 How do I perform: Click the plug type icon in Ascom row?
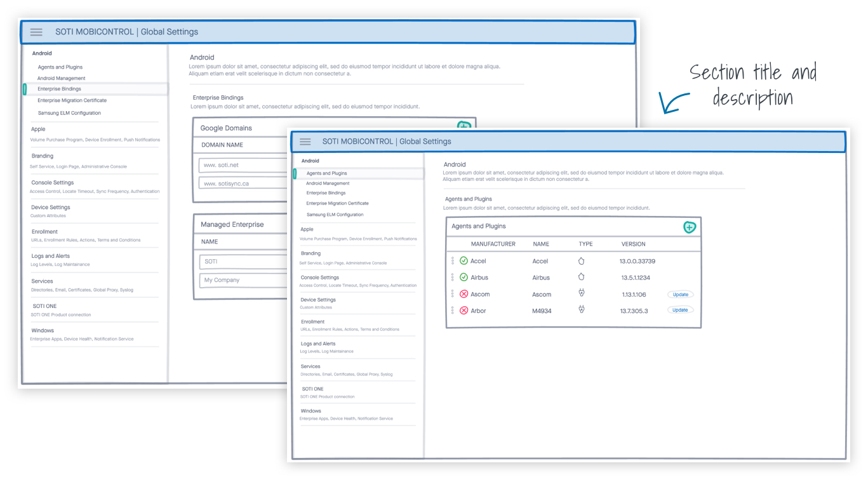click(x=581, y=293)
